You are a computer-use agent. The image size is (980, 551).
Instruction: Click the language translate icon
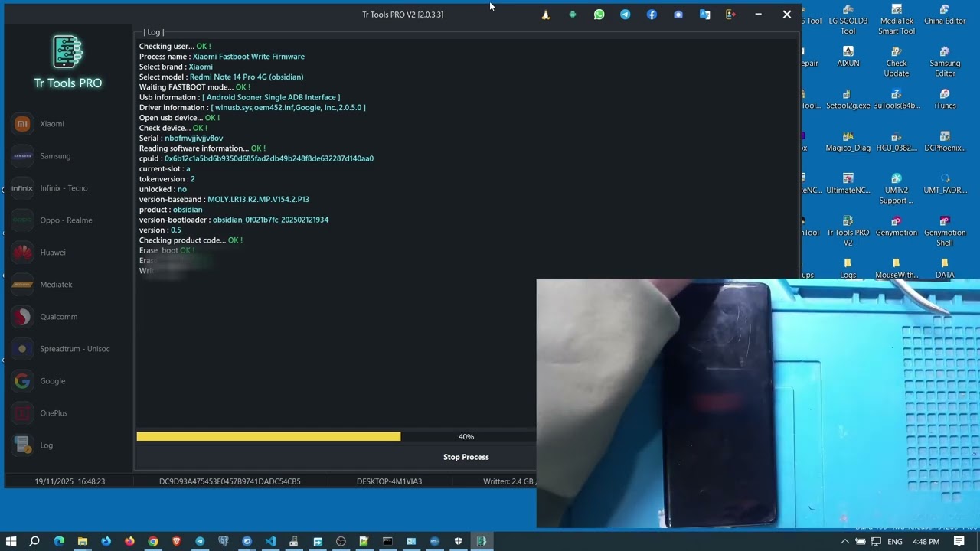click(704, 15)
